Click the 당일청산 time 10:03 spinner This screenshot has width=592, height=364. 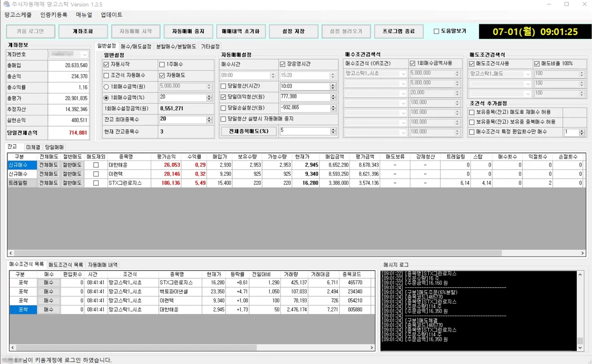coord(333,86)
